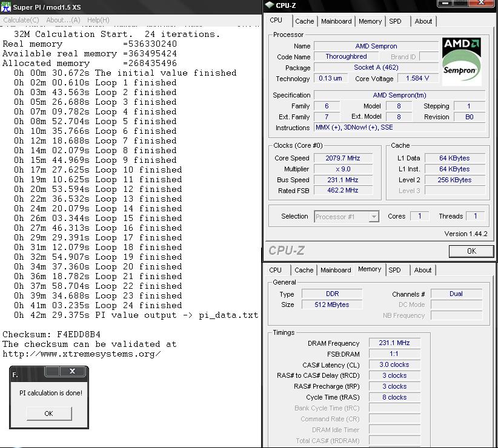Image resolution: width=498 pixels, height=448 pixels.
Task: Click the Core Voltage 1.584 V value
Action: tap(417, 78)
